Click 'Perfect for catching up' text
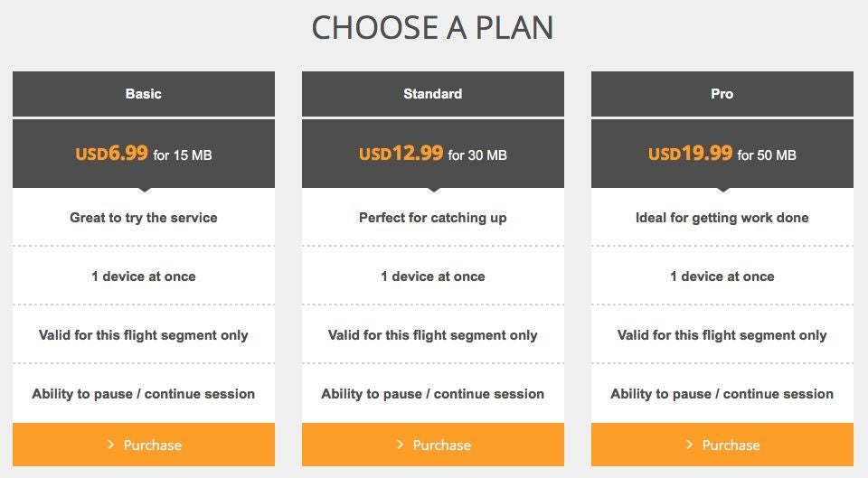This screenshot has width=868, height=478. (x=433, y=218)
